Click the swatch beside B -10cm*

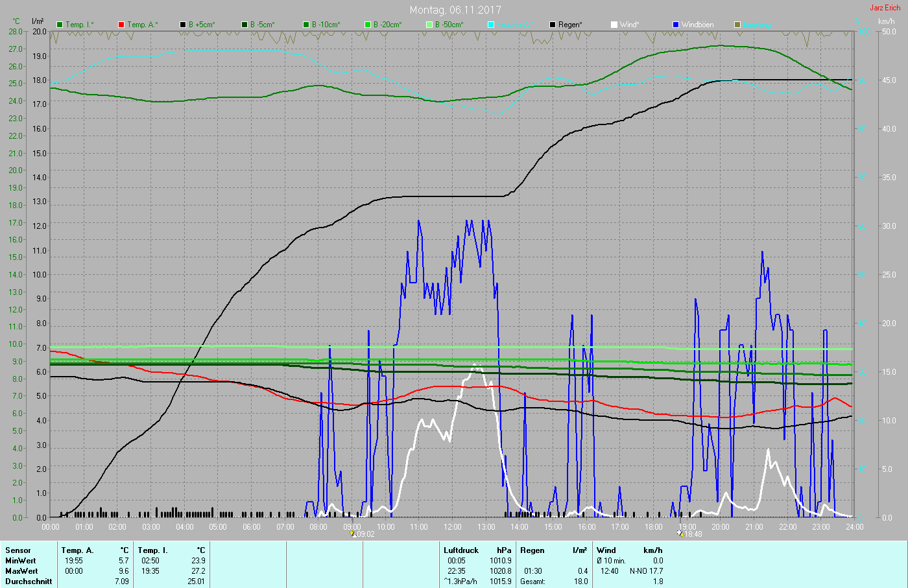(x=306, y=25)
